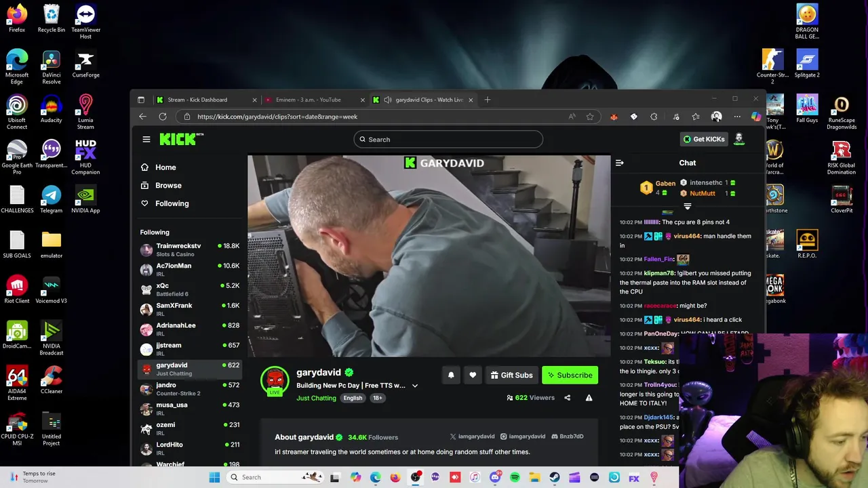Open Discord from the taskbar

(495, 477)
